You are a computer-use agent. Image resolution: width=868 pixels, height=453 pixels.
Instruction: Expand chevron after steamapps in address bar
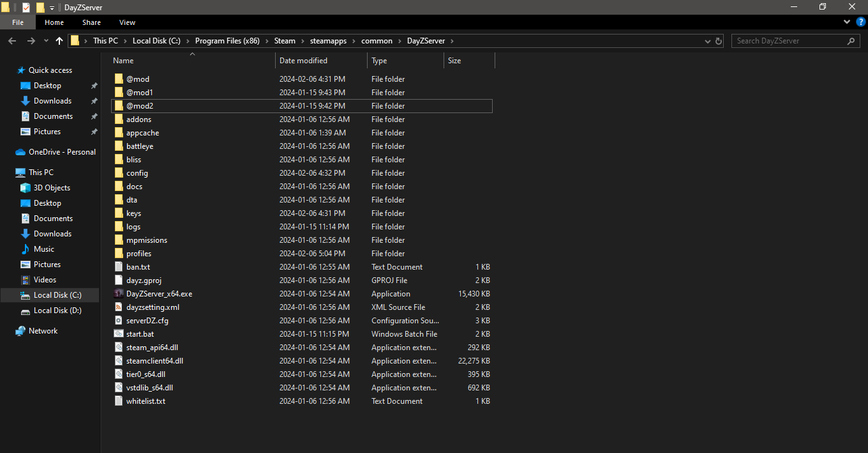354,41
